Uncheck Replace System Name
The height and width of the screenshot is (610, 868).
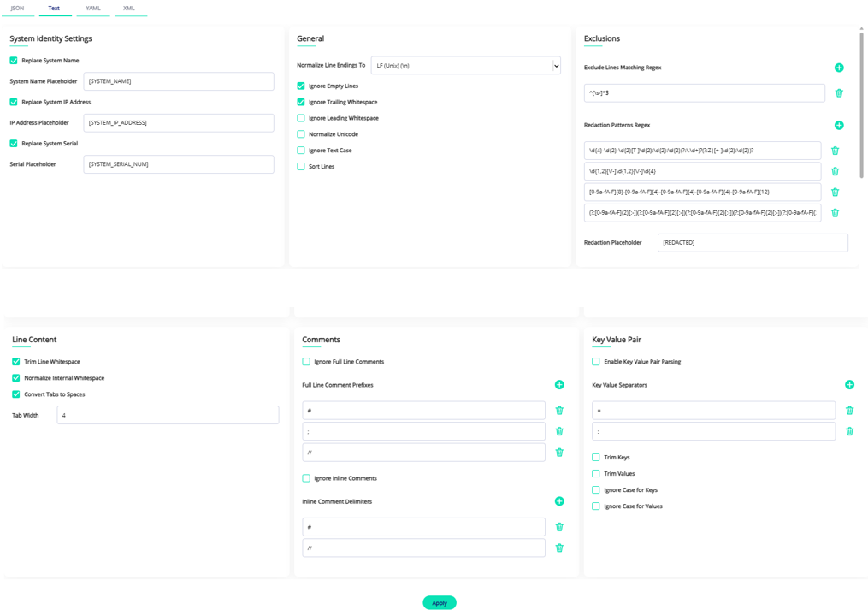point(14,61)
